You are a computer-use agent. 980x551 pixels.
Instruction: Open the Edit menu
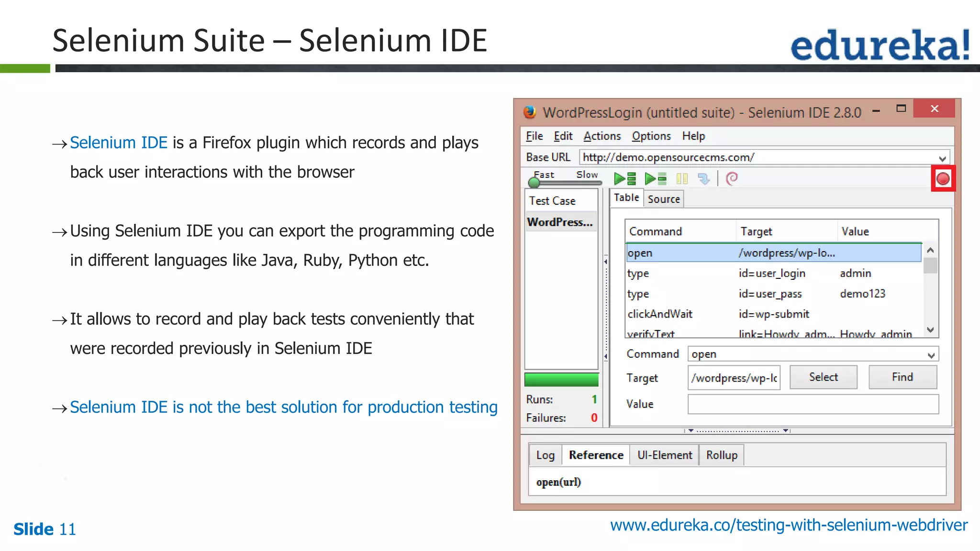click(563, 136)
